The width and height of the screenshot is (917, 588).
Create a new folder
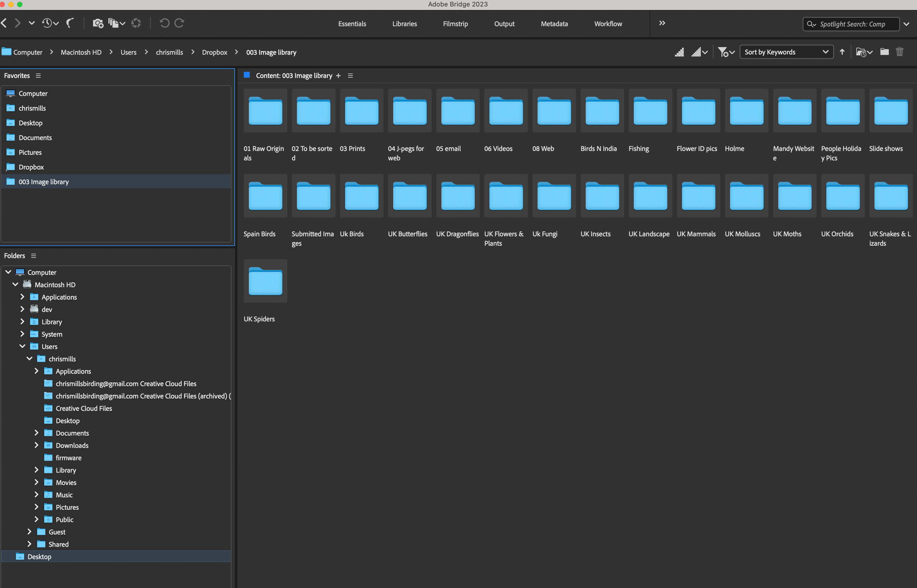click(884, 52)
